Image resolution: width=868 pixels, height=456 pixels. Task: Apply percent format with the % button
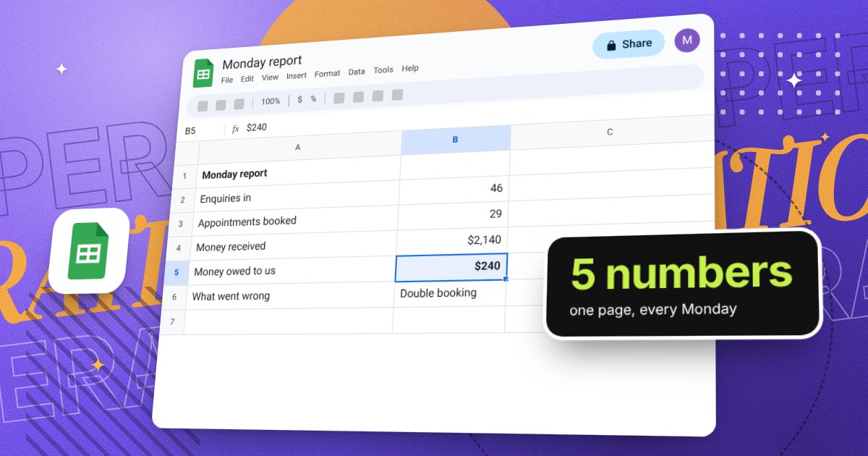(x=313, y=99)
